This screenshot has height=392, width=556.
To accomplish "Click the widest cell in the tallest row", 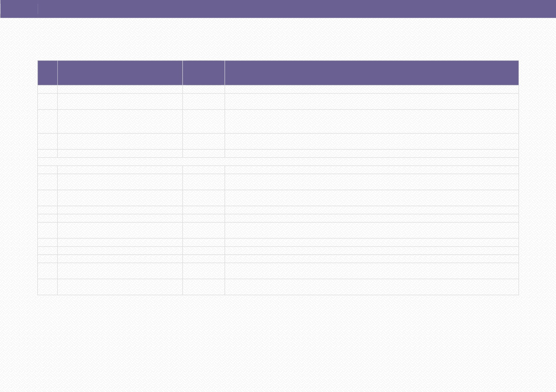I will (372, 121).
